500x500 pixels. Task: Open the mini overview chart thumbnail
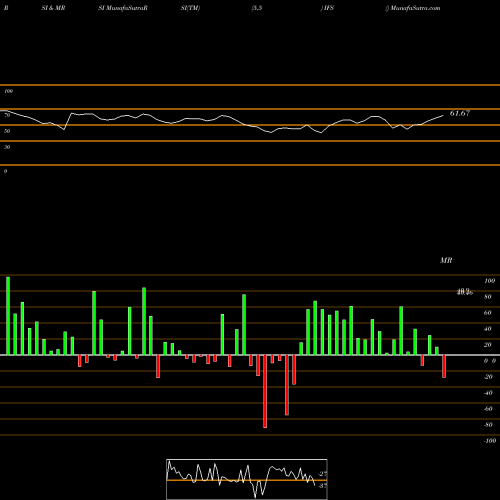click(x=247, y=479)
